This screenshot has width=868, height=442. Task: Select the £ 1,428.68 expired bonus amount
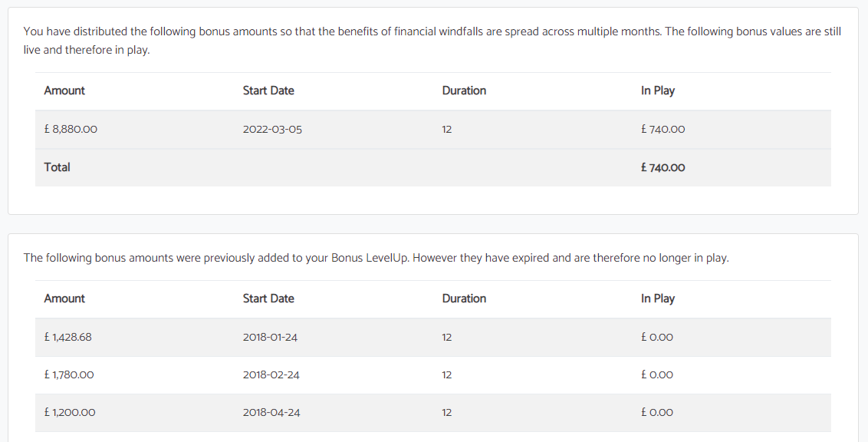(68, 337)
